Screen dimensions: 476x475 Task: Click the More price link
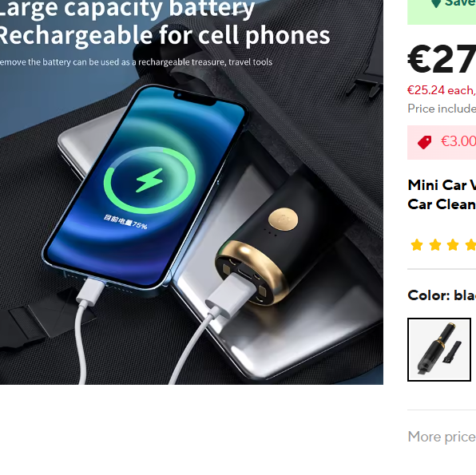[x=442, y=437]
